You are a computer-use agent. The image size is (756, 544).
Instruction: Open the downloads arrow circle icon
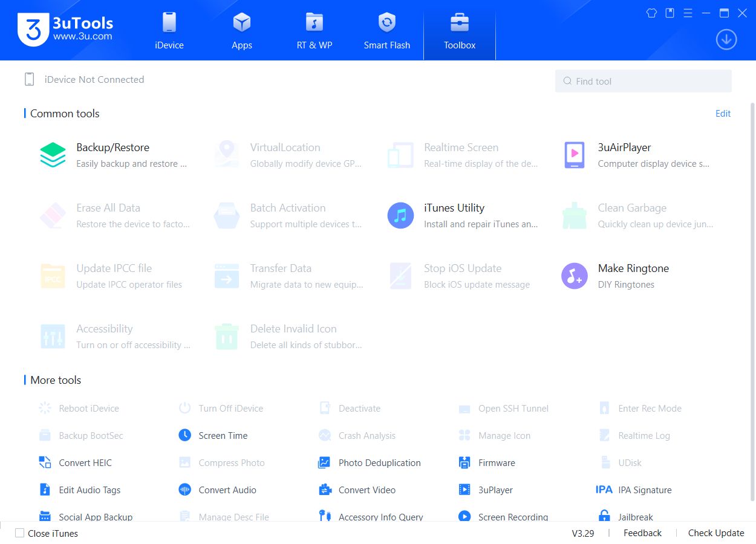click(x=726, y=40)
